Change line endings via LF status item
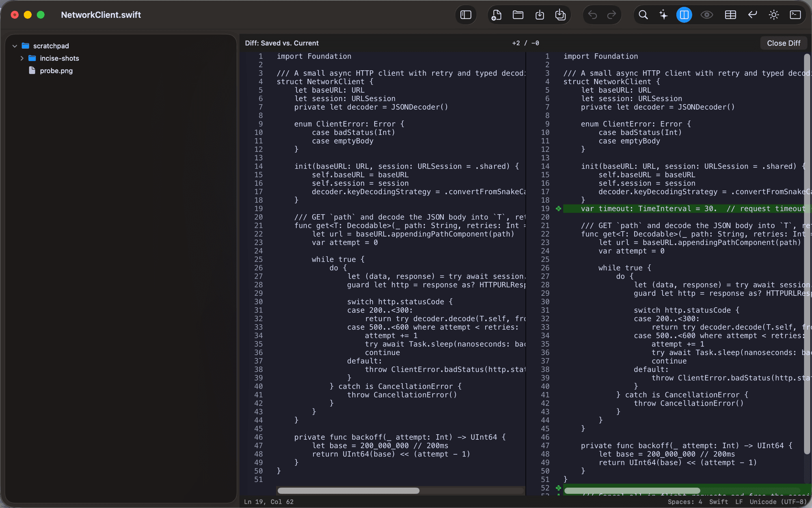The image size is (812, 508). pyautogui.click(x=739, y=502)
